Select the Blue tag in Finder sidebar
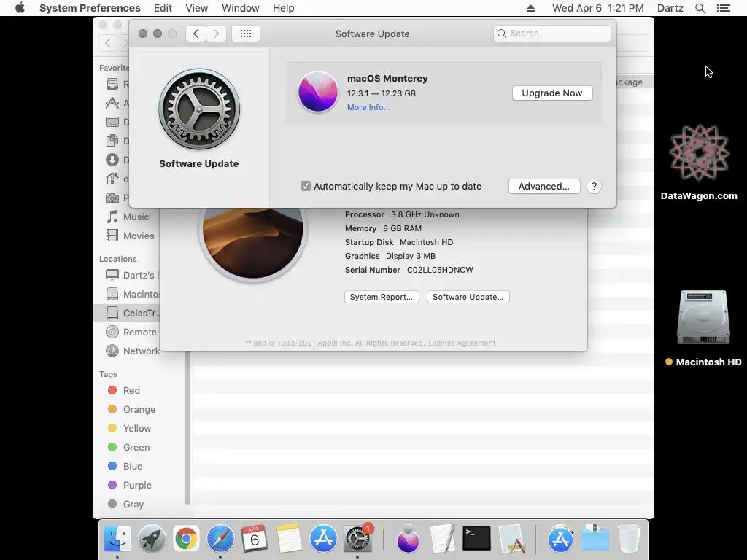Image resolution: width=747 pixels, height=560 pixels. (x=124, y=466)
